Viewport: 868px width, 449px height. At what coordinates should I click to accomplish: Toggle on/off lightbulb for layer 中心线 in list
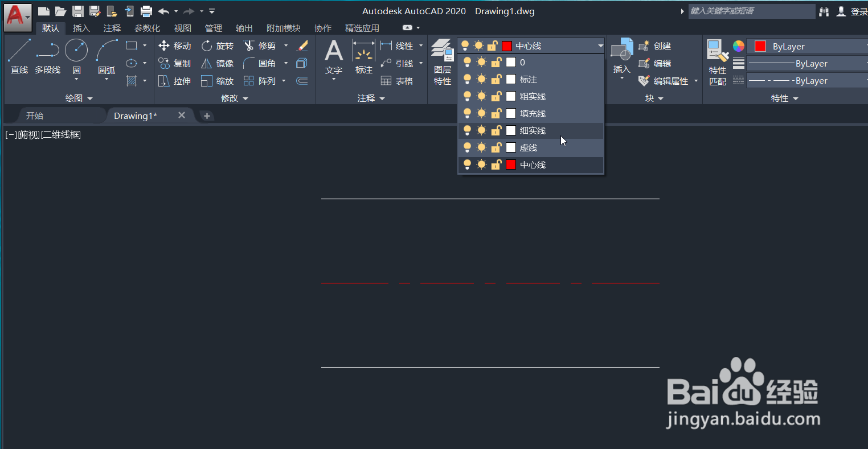[468, 165]
